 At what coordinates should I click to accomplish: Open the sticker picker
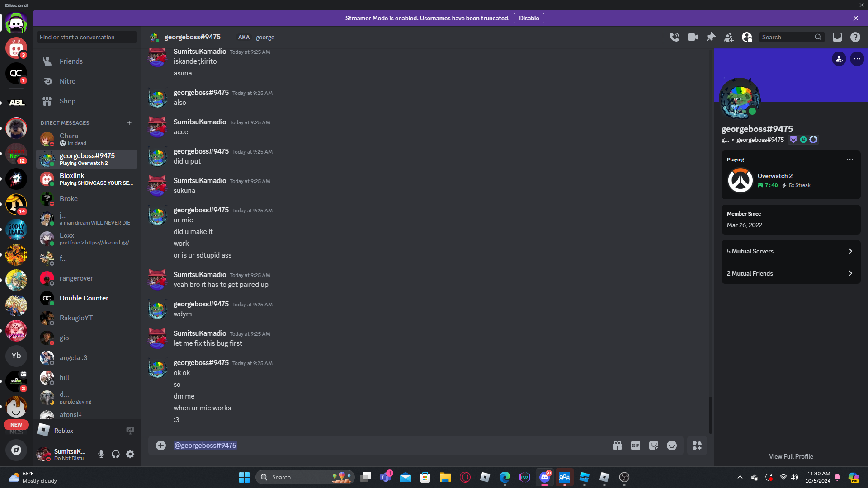[654, 446]
